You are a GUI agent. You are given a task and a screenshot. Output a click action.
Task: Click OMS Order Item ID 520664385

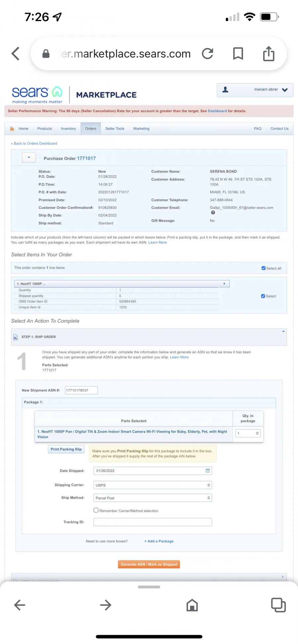click(127, 301)
